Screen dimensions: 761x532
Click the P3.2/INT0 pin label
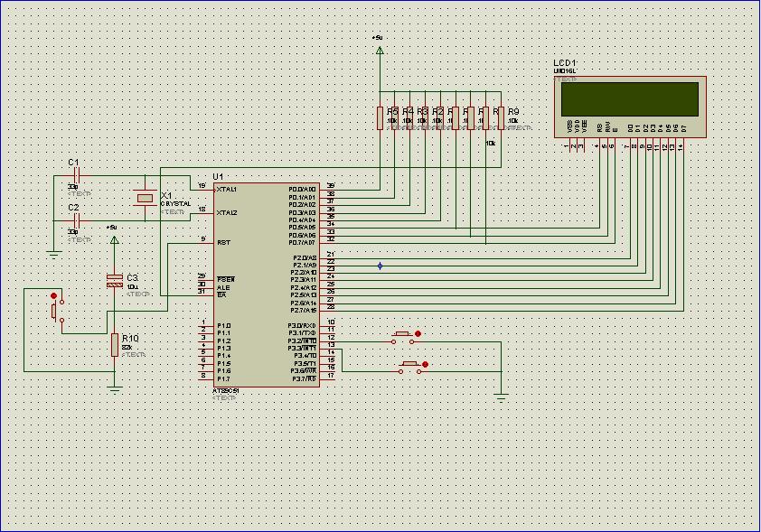pyautogui.click(x=302, y=341)
